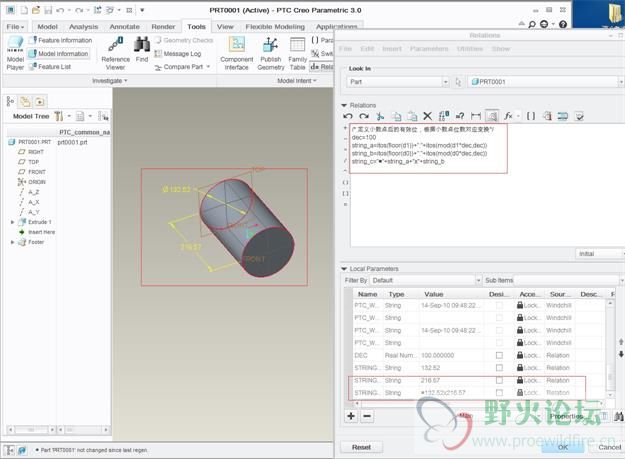The width and height of the screenshot is (625, 459).
Task: Switch to the Flexible Modeling tab
Action: [x=275, y=27]
